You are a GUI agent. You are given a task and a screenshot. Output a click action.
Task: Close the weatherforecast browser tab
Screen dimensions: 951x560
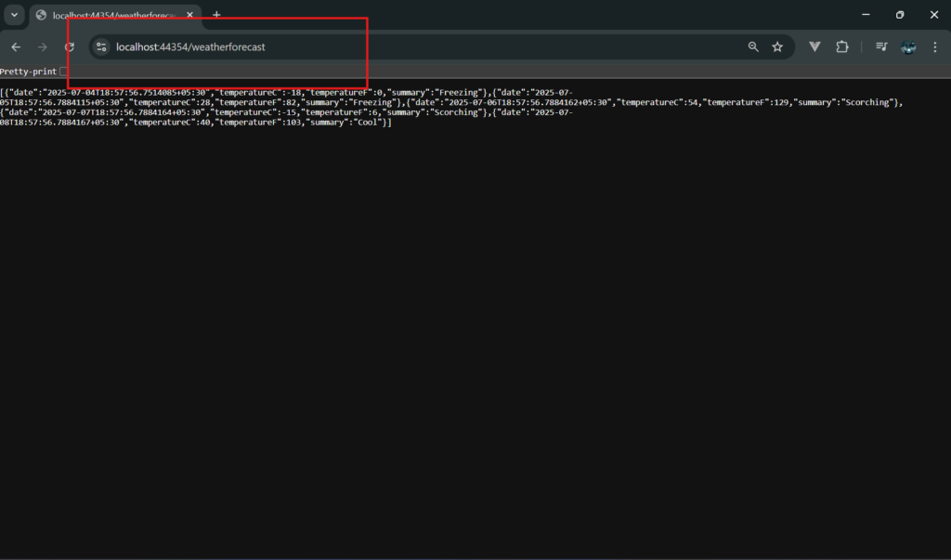coord(190,15)
